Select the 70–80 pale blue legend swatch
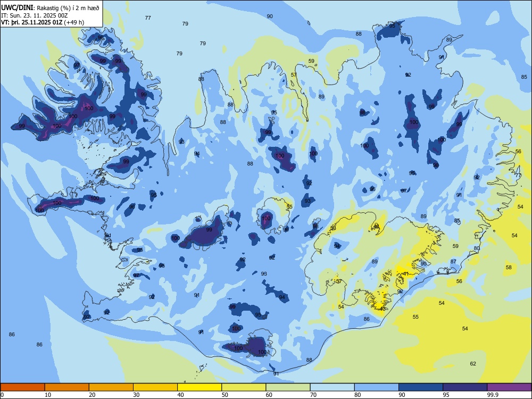 click(x=332, y=387)
